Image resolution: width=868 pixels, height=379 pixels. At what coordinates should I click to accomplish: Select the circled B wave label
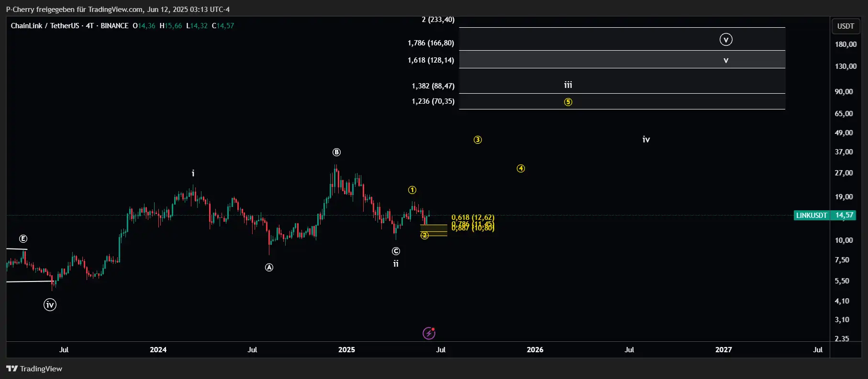point(336,152)
